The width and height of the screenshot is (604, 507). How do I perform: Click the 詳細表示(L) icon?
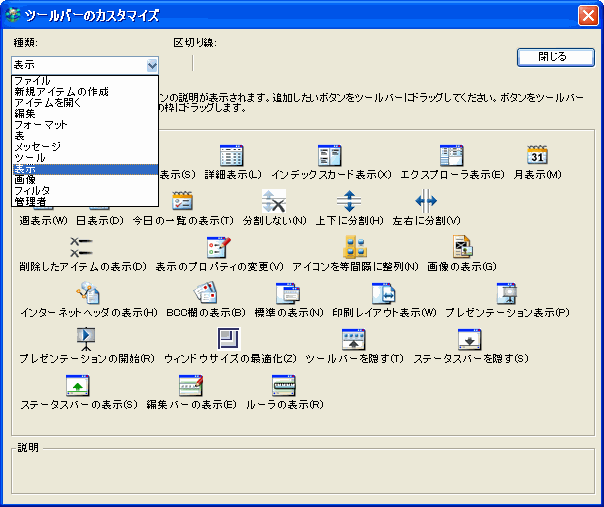click(x=231, y=156)
